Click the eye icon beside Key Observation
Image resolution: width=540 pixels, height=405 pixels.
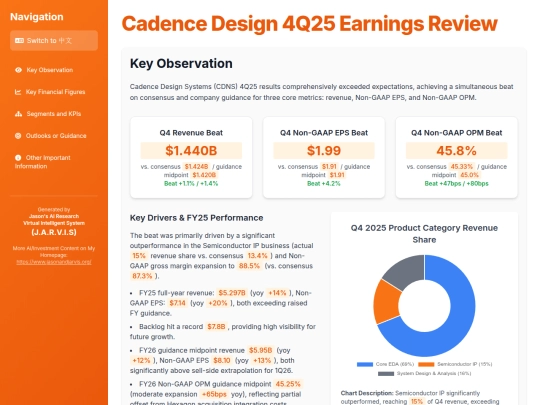tap(18, 70)
